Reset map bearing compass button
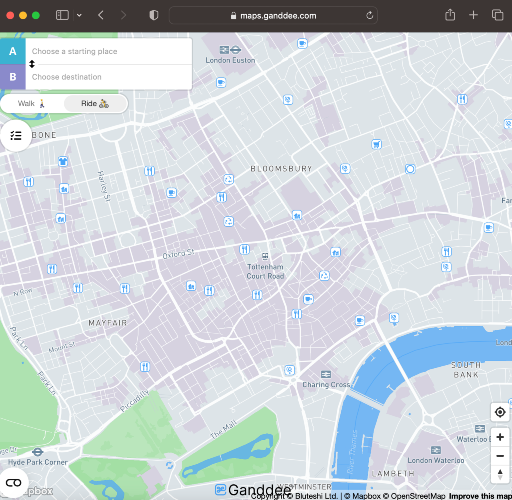This screenshot has height=500, width=512. 500,474
